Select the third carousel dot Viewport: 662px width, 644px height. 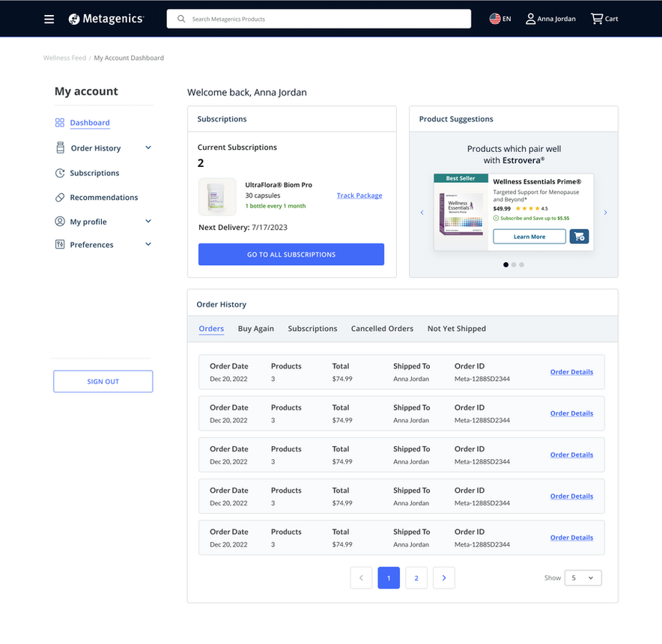point(522,265)
